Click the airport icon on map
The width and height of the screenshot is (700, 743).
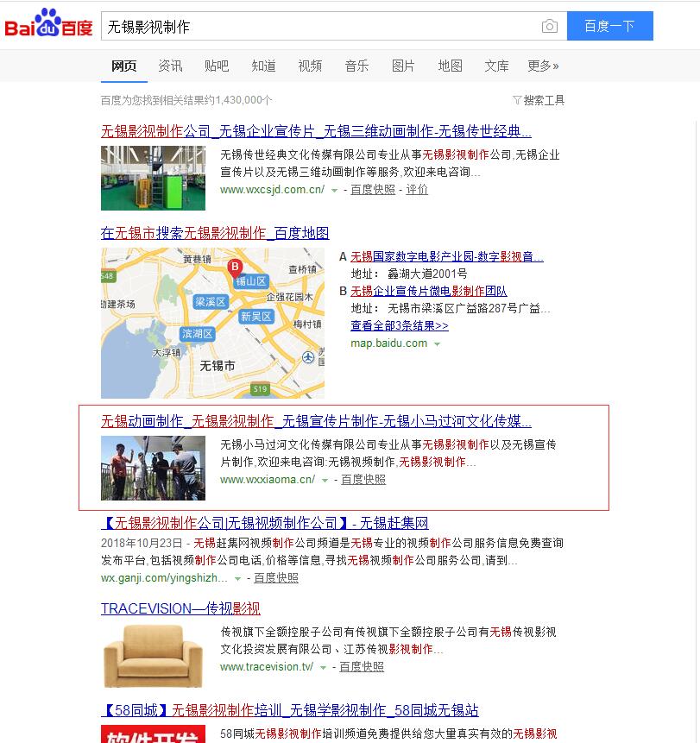point(308,357)
